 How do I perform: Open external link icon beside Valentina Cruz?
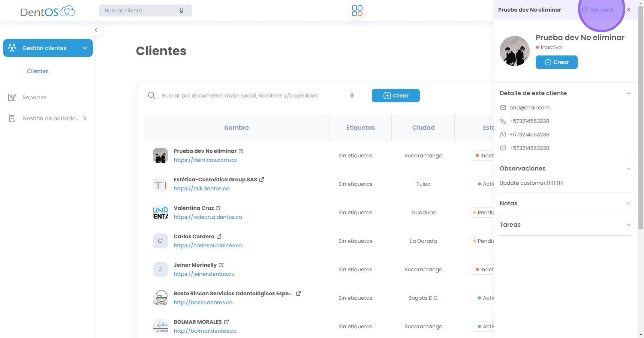tap(218, 208)
